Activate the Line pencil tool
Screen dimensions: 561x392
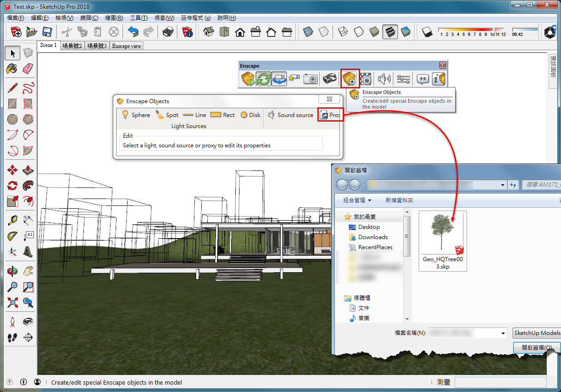(12, 88)
